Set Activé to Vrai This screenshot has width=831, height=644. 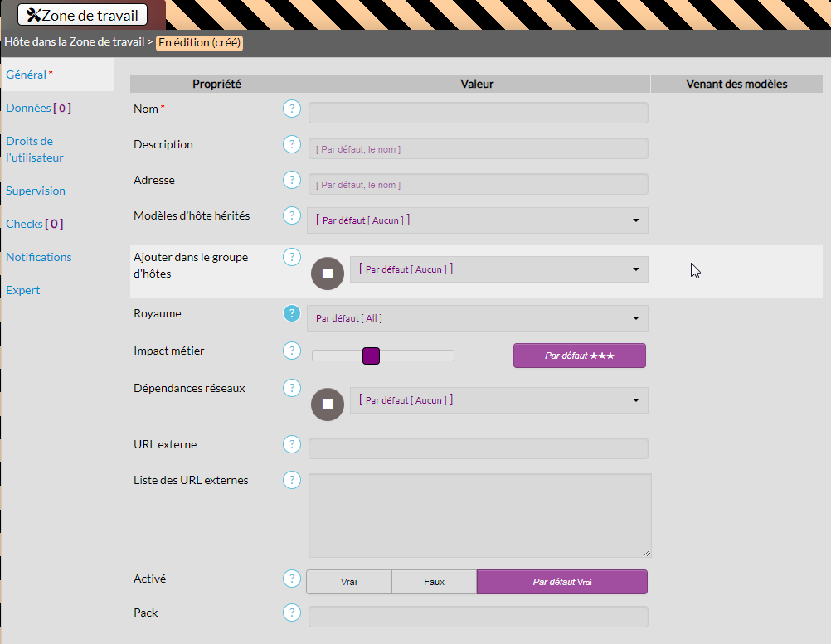(348, 582)
